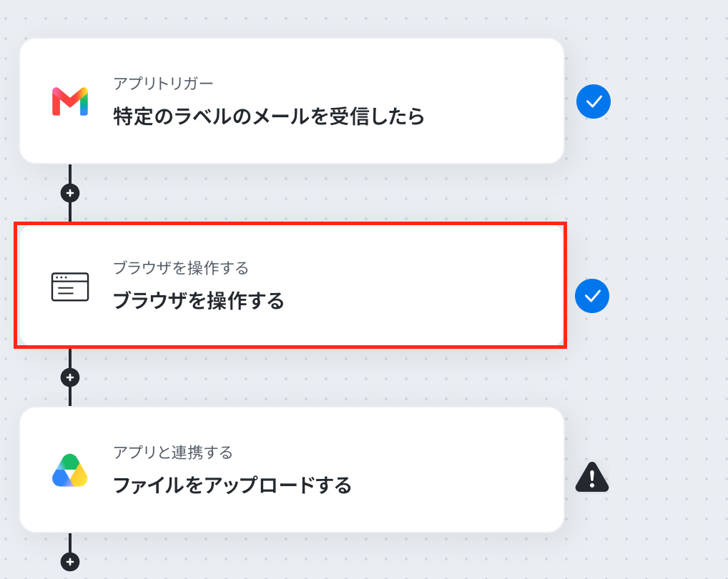This screenshot has height=579, width=728.
Task: Click the blue checkmark beside ブラウザを操作する
Action: click(592, 296)
